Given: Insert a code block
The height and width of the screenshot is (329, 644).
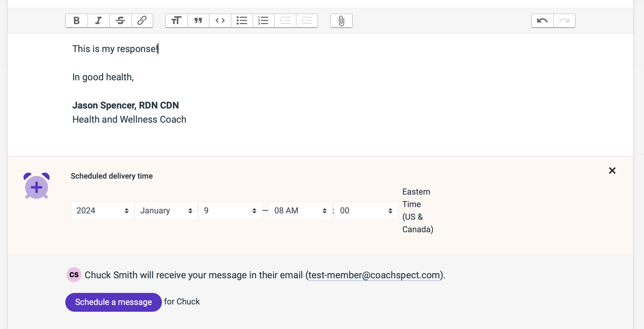Looking at the screenshot, I should [x=220, y=20].
